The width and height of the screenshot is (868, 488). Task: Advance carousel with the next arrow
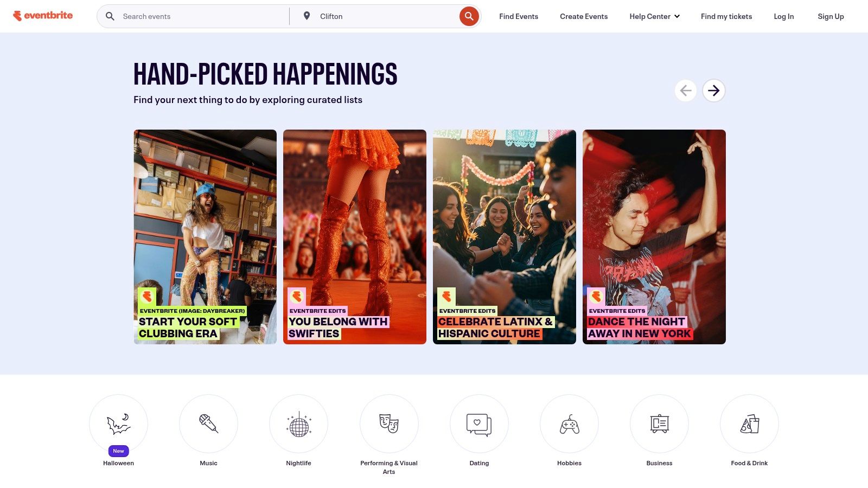(x=714, y=91)
